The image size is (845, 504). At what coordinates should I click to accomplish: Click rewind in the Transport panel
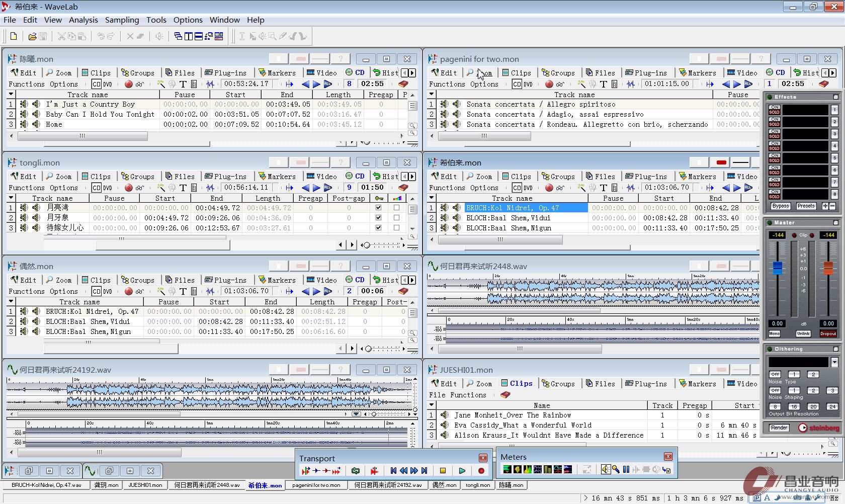(403, 471)
